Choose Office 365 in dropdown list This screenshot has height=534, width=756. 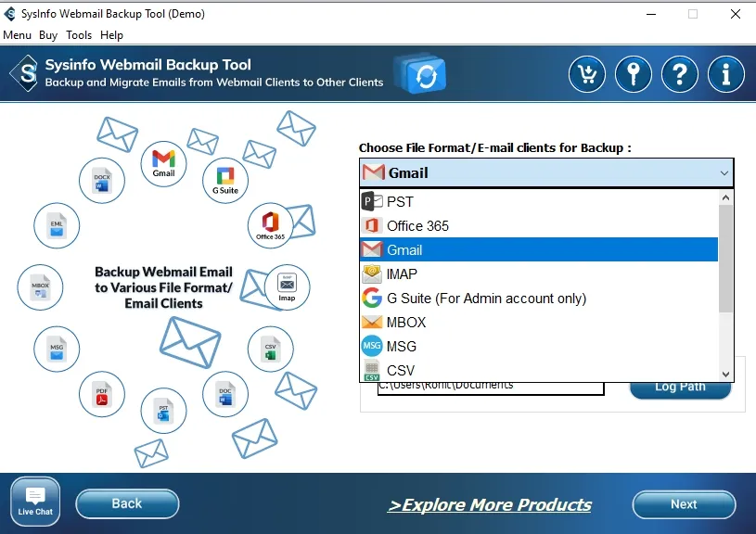point(417,225)
